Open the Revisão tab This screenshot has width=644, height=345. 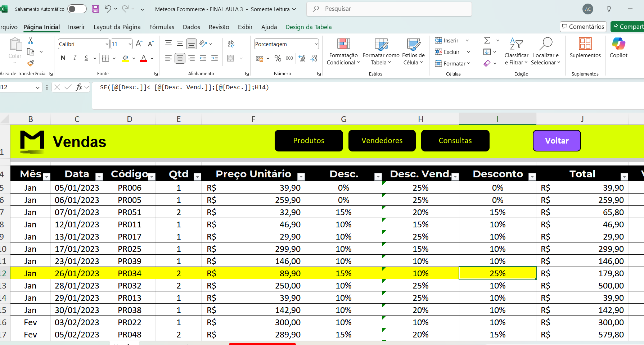[219, 27]
